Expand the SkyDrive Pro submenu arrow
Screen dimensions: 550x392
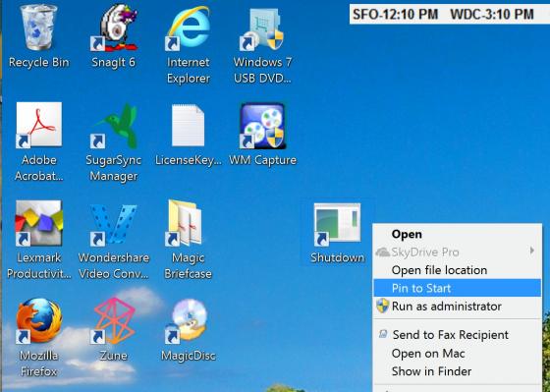point(532,252)
